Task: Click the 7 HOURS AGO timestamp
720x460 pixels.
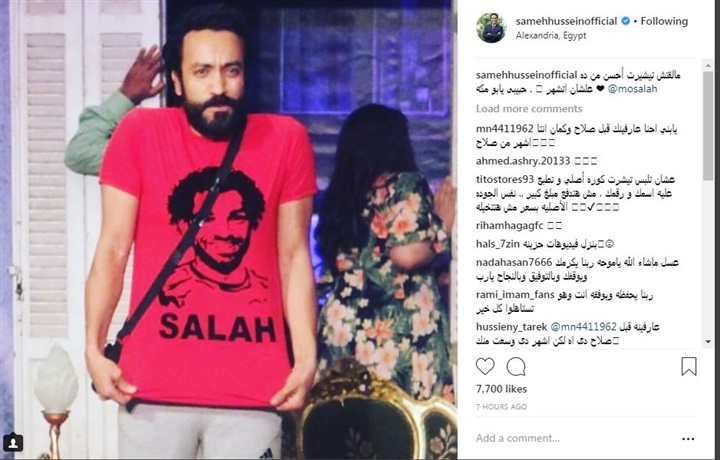Action: click(501, 407)
